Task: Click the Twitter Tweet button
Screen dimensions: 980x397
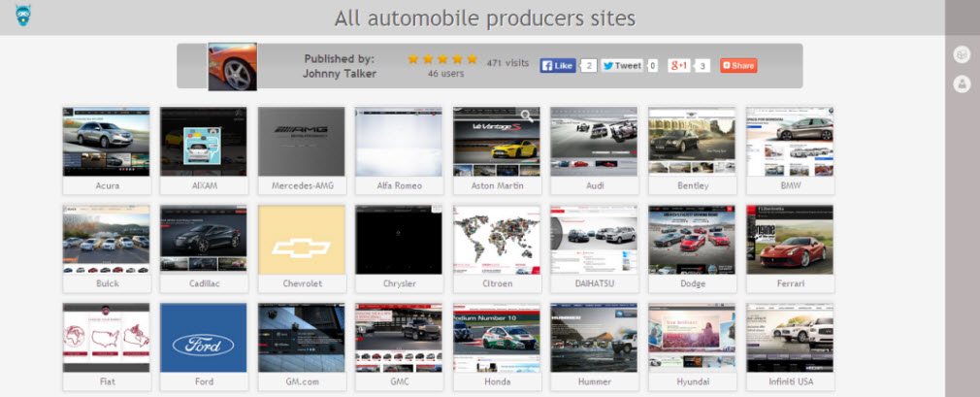Action: click(x=622, y=65)
